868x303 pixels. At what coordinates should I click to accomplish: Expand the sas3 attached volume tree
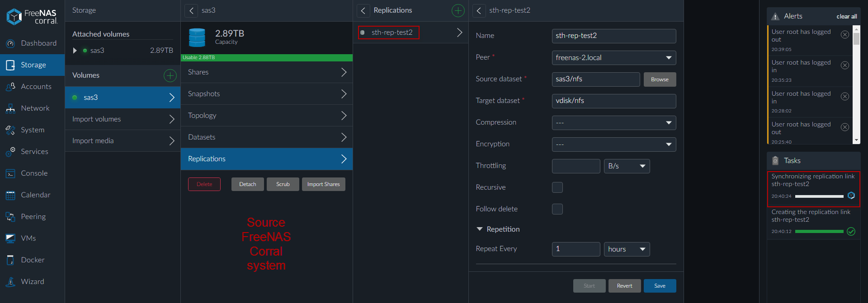[75, 51]
